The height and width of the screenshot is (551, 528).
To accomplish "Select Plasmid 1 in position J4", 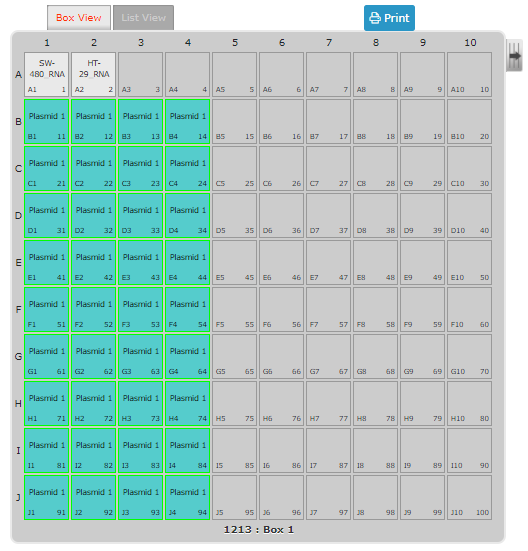I will tap(188, 498).
